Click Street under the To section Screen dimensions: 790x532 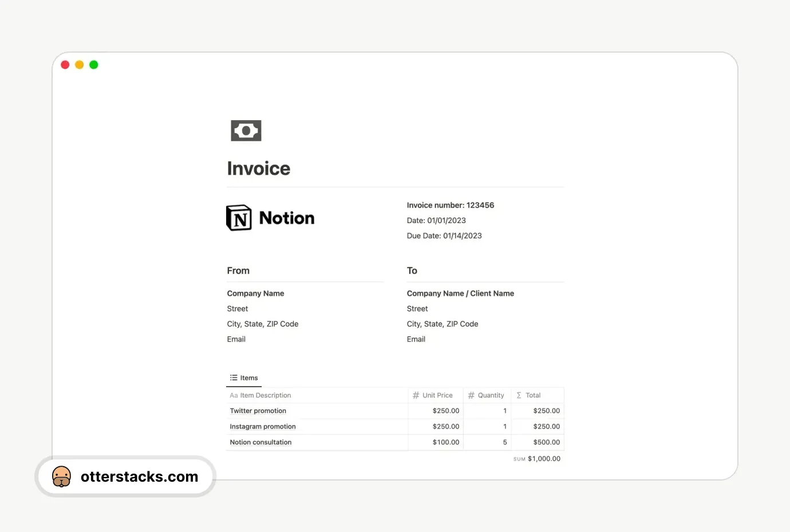pyautogui.click(x=417, y=309)
